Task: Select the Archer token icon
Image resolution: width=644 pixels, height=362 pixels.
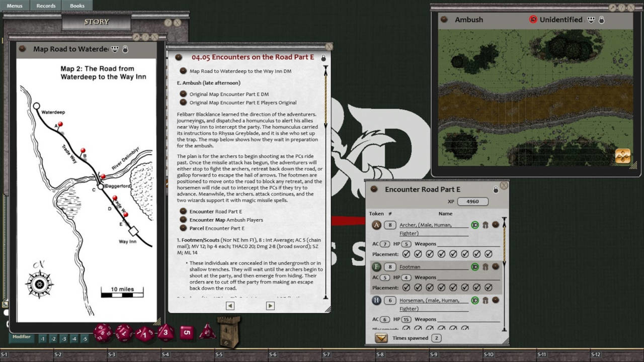Action: click(x=376, y=225)
